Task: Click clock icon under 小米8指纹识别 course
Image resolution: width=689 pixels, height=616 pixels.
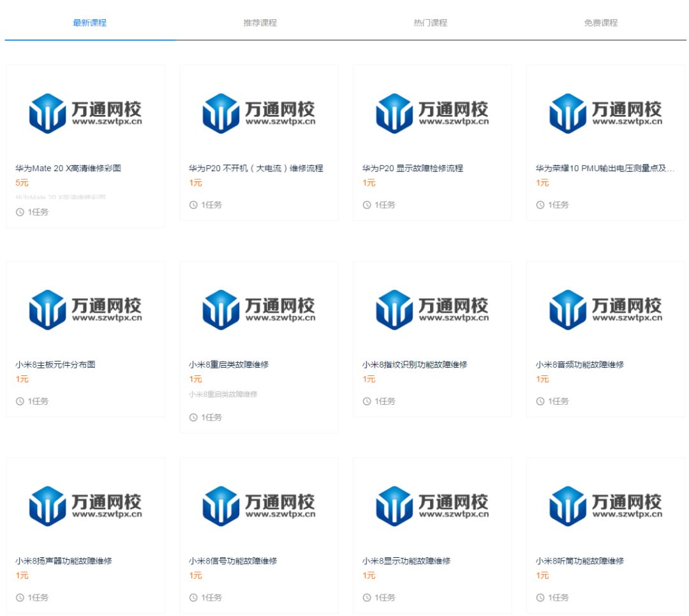Action: coord(367,401)
